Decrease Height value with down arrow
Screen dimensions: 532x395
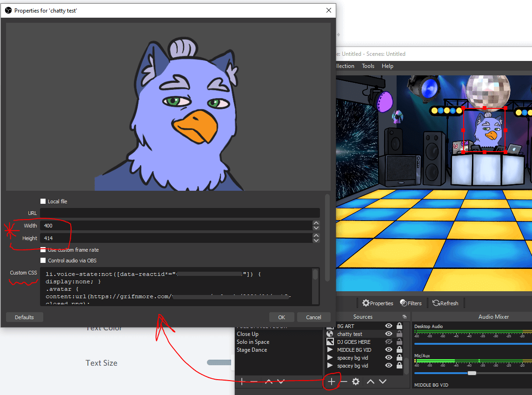point(316,241)
